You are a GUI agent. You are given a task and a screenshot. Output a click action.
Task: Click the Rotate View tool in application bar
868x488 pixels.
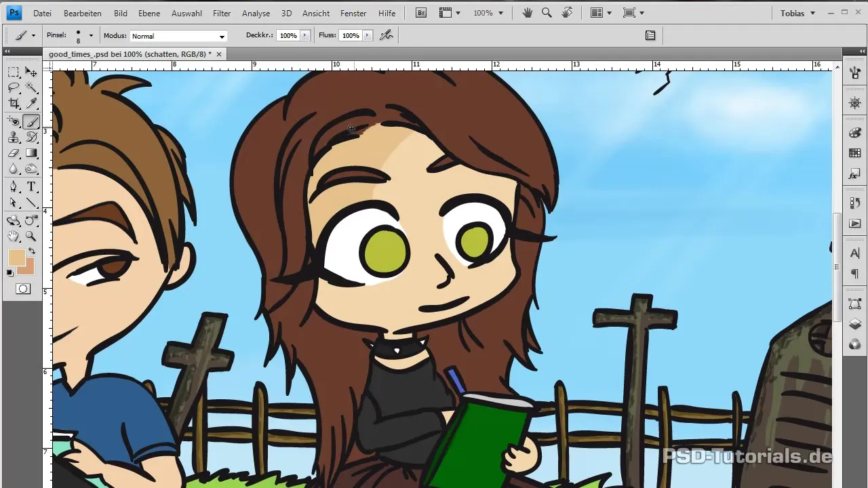pos(567,13)
